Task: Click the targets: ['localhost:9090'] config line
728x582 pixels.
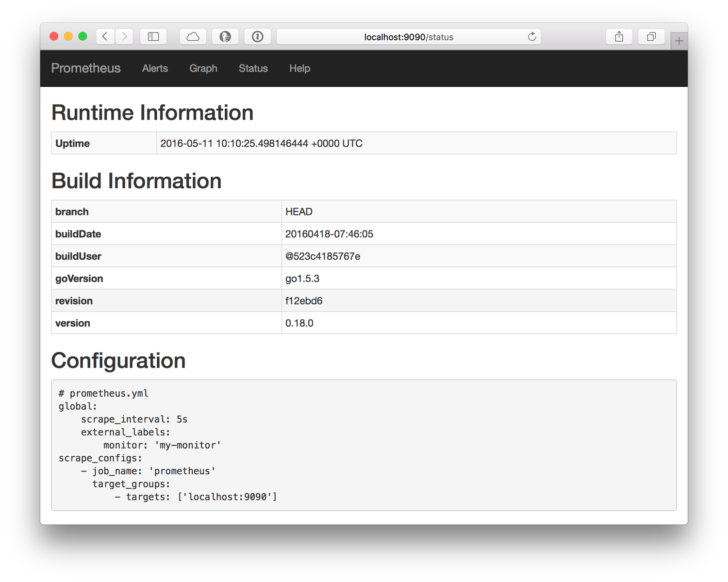Action: click(196, 497)
